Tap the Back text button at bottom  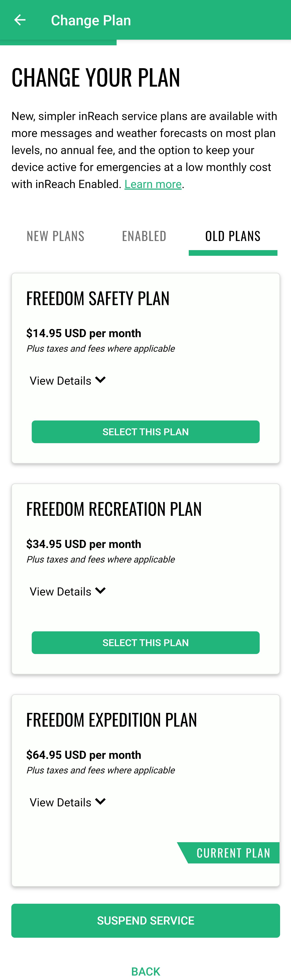point(145,971)
